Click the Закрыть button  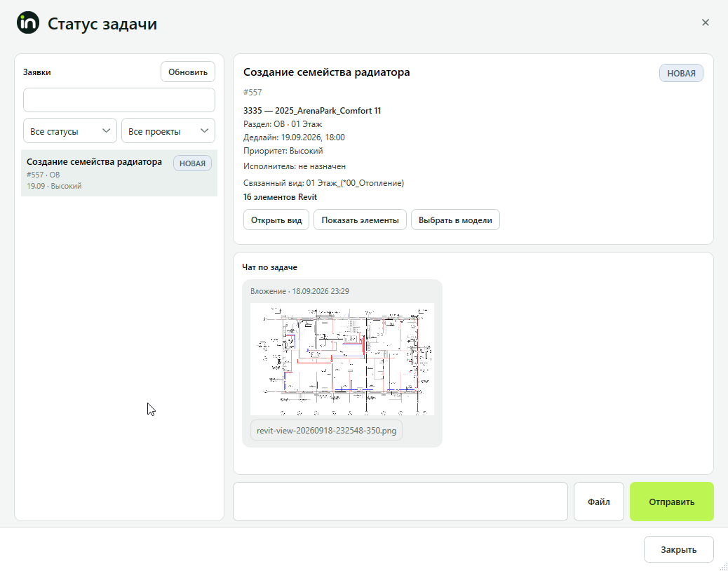pyautogui.click(x=678, y=550)
